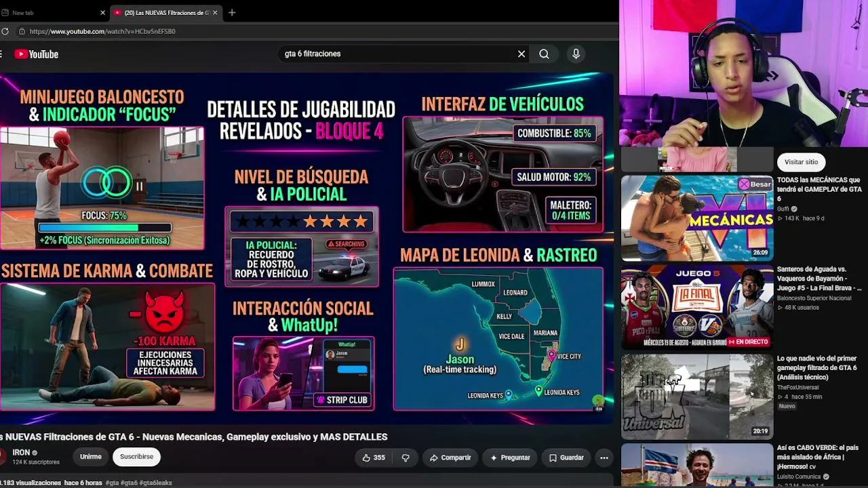Click the "48 K usuarios" viewer count
Image resolution: width=868 pixels, height=488 pixels.
[803, 308]
